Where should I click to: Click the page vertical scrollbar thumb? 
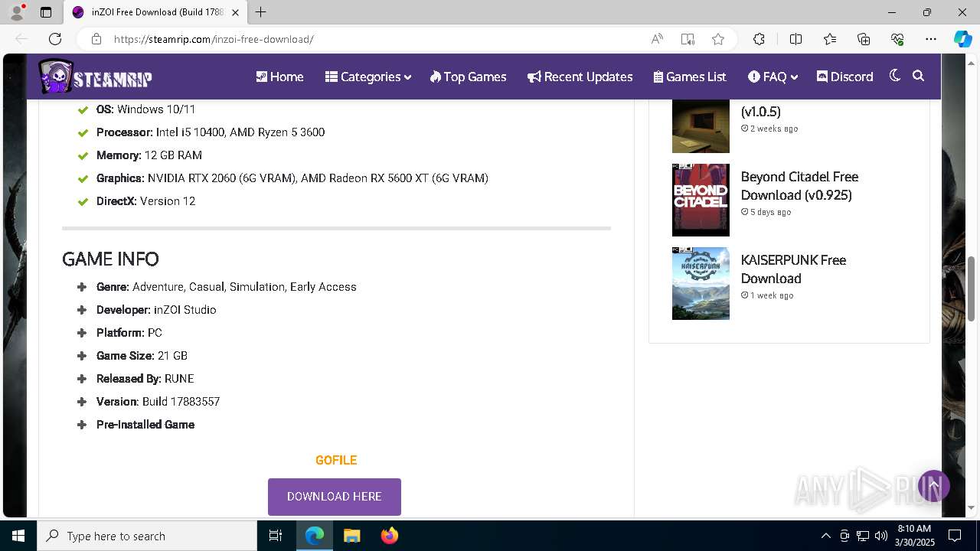coord(972,289)
